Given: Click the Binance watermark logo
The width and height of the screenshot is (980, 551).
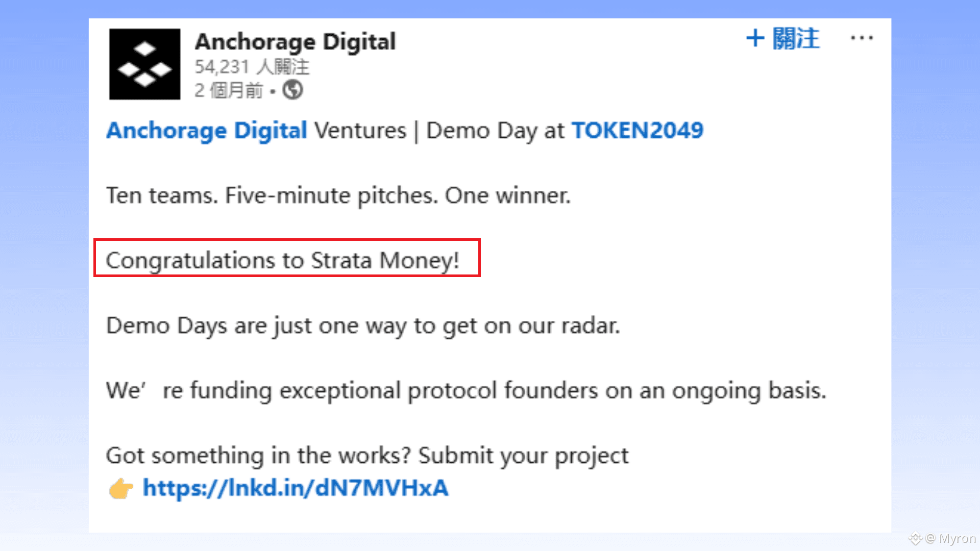Looking at the screenshot, I should (x=915, y=539).
